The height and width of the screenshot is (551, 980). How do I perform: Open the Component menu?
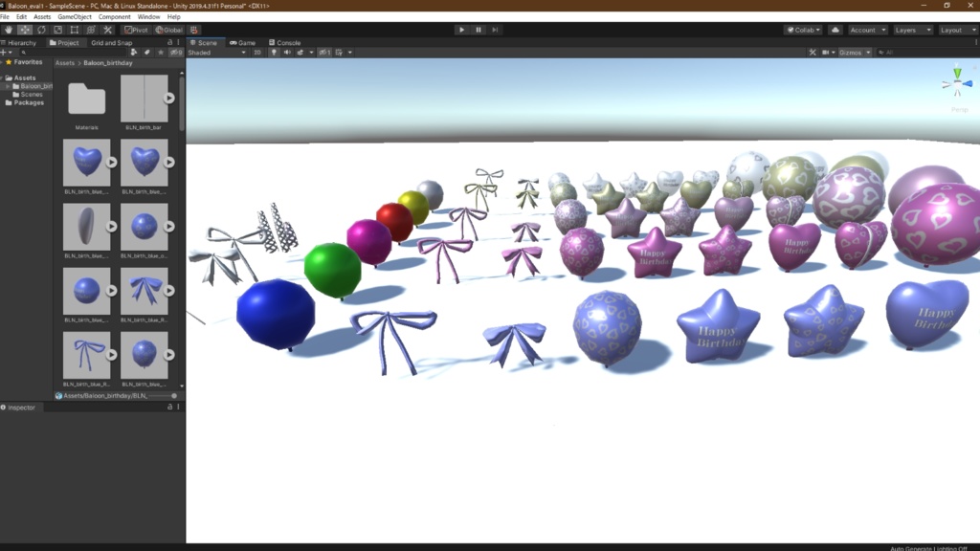tap(115, 17)
